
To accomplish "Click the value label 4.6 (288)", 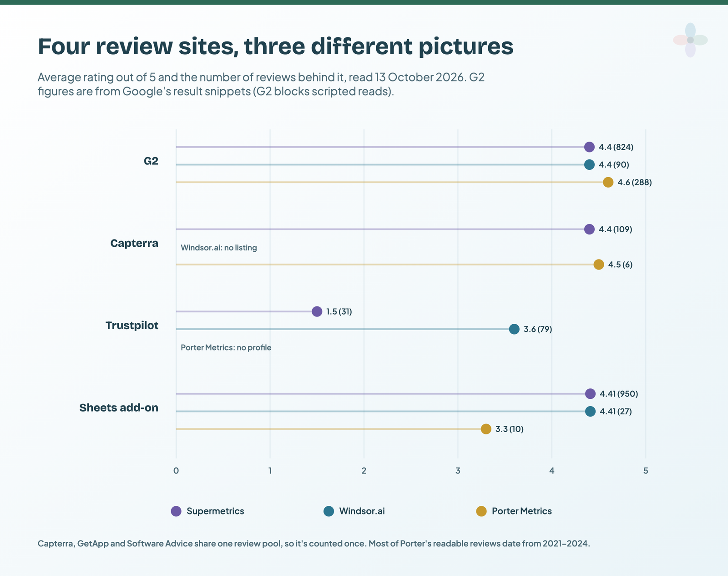I will (x=635, y=183).
